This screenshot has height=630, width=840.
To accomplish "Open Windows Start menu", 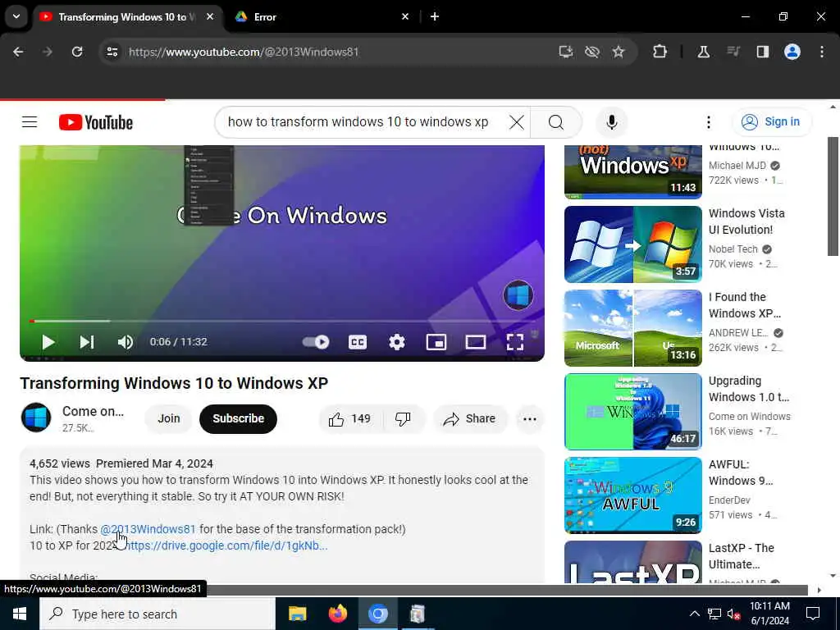I will tap(20, 614).
